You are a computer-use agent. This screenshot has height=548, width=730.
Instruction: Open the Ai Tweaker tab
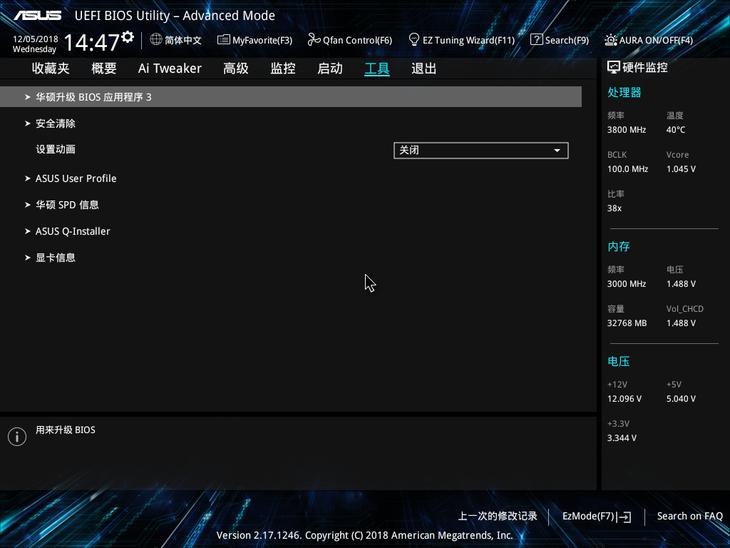169,68
